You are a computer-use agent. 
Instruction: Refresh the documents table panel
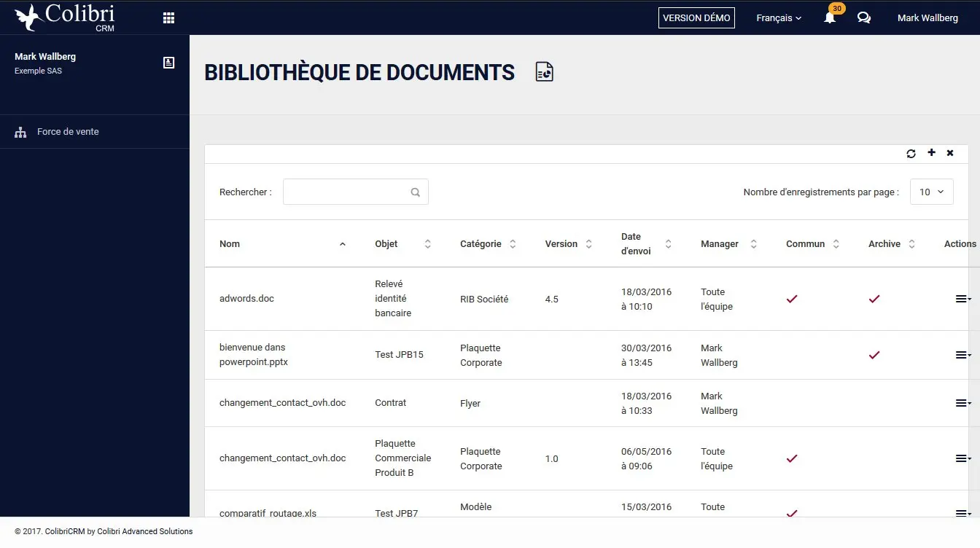911,153
